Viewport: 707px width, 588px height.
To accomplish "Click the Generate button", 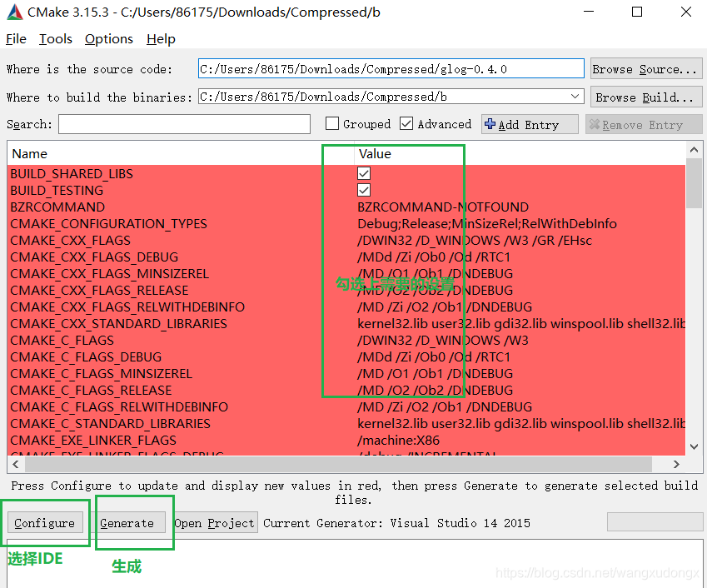I will tap(127, 523).
